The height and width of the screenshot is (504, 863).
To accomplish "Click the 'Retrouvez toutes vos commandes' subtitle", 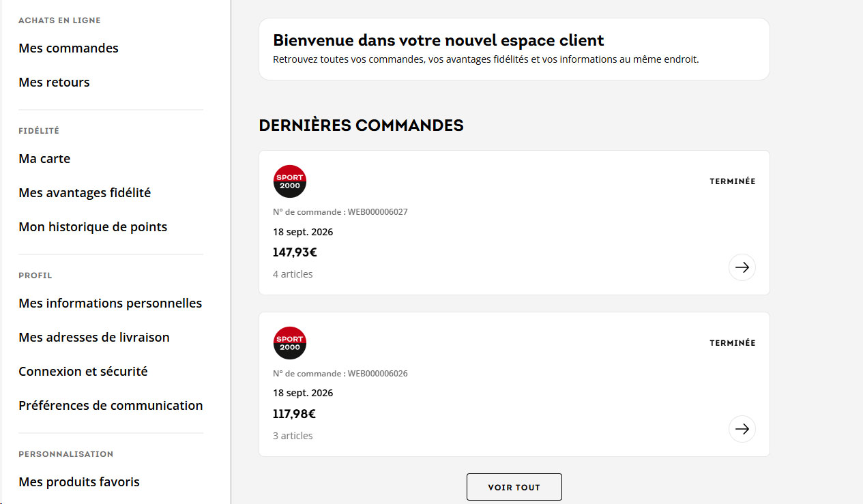I will [x=486, y=59].
